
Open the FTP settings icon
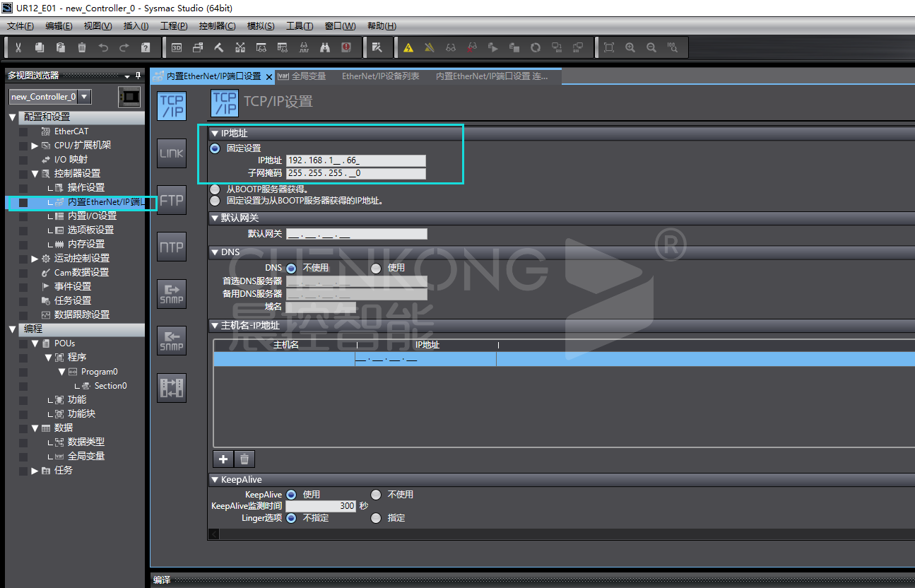[171, 200]
